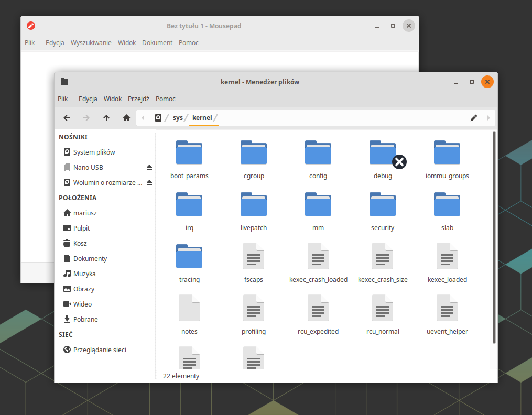Select the kexec_crash_loaded file icon
Screen dimensions: 532x415
click(318, 256)
